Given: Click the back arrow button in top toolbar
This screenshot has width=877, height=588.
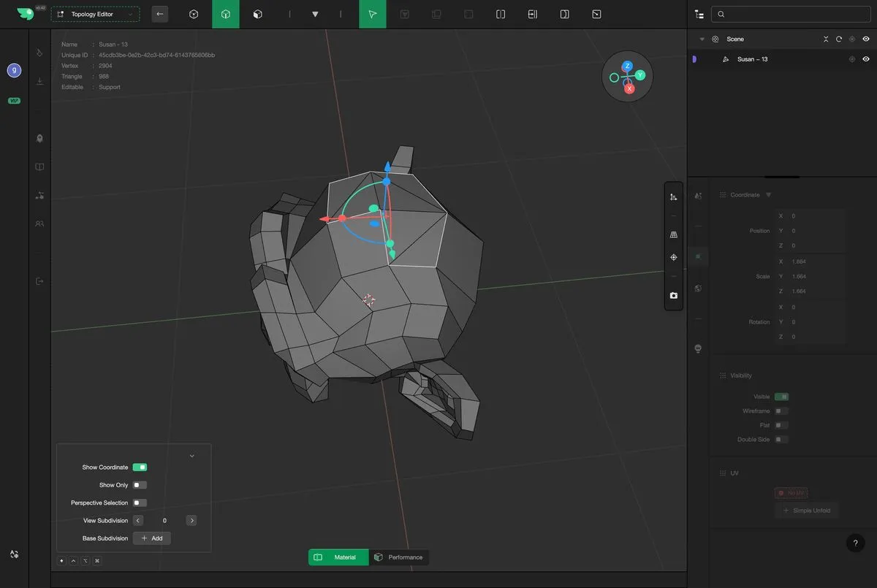Looking at the screenshot, I should (x=159, y=14).
